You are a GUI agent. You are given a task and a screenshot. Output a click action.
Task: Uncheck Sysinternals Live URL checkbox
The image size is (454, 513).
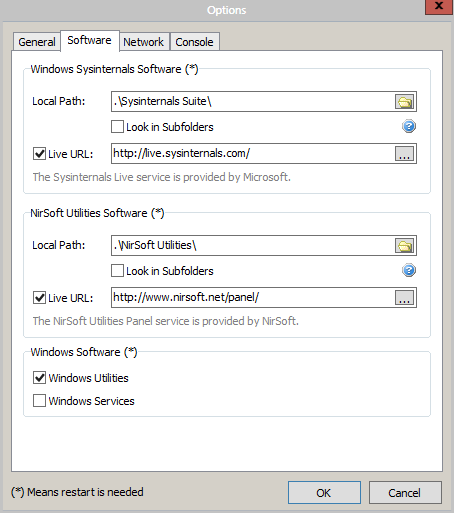[39, 154]
